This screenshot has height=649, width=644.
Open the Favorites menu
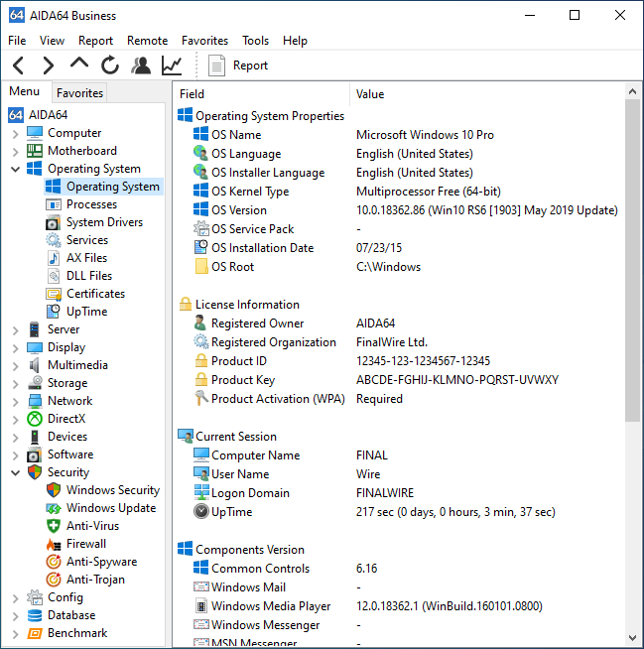(204, 41)
